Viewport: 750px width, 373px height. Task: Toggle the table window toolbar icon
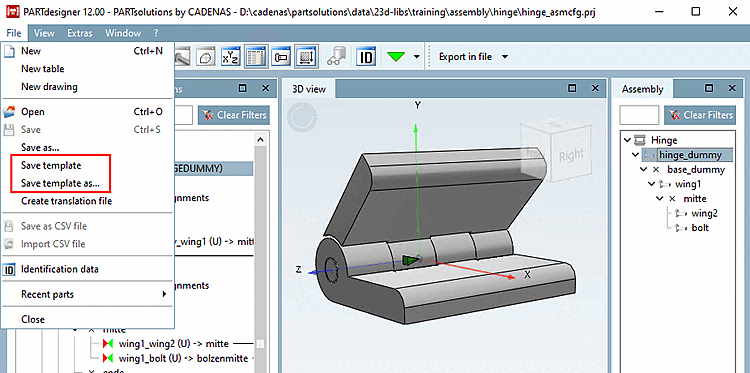pos(256,56)
